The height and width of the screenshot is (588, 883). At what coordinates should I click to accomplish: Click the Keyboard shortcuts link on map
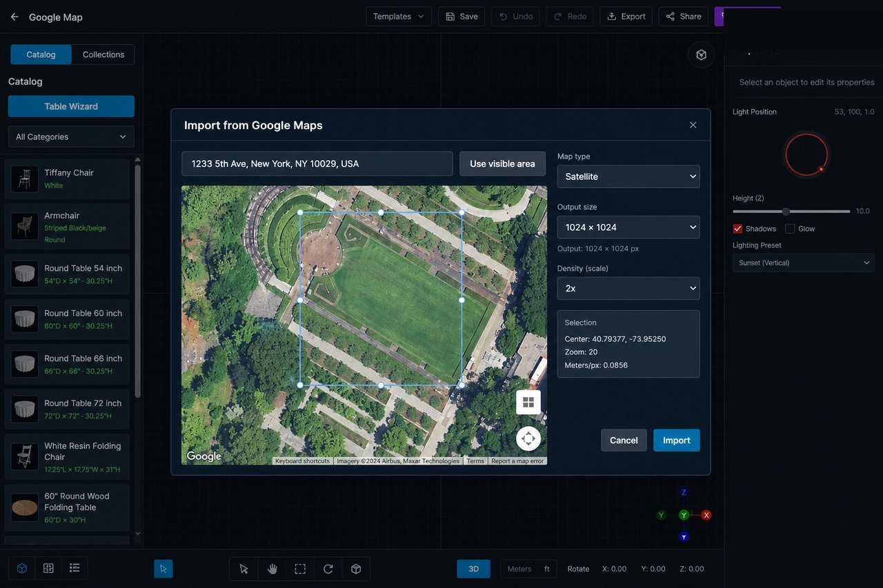point(302,461)
